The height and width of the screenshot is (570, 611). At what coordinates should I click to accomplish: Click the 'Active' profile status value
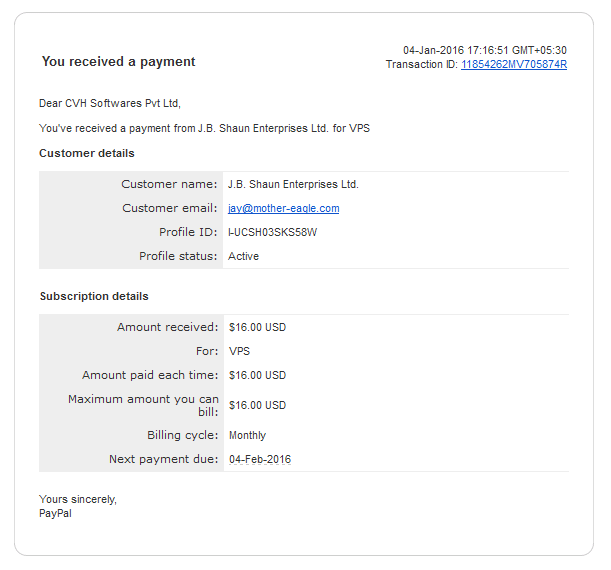243,256
